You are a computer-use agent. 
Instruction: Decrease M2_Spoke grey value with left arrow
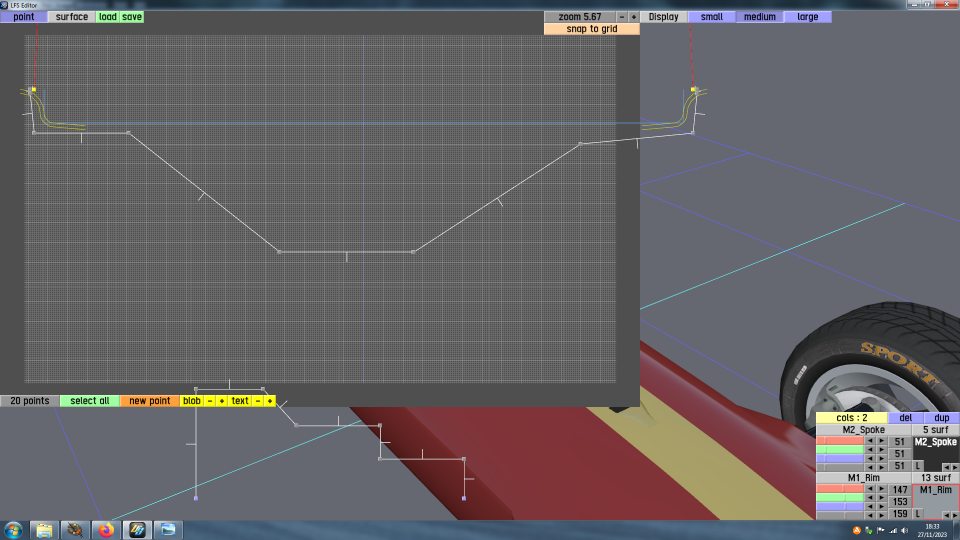[x=870, y=467]
